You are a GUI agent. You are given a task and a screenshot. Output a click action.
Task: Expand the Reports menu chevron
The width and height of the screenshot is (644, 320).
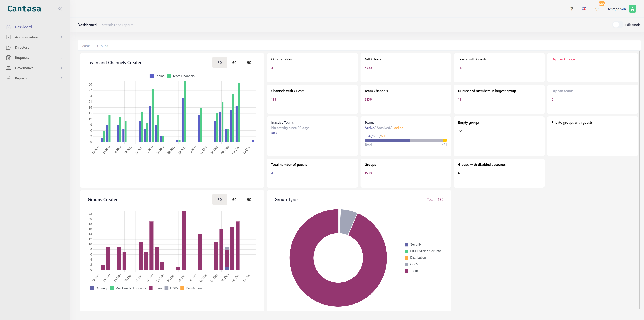pyautogui.click(x=62, y=78)
